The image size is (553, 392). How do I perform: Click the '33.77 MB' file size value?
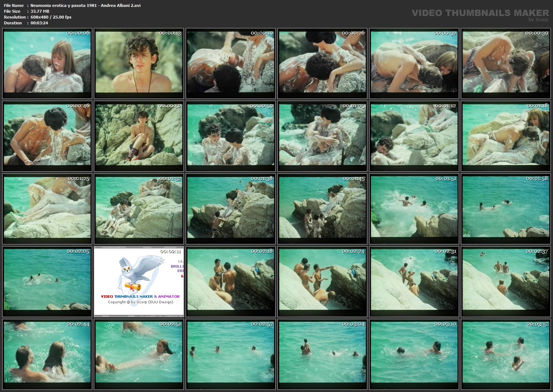coord(40,11)
